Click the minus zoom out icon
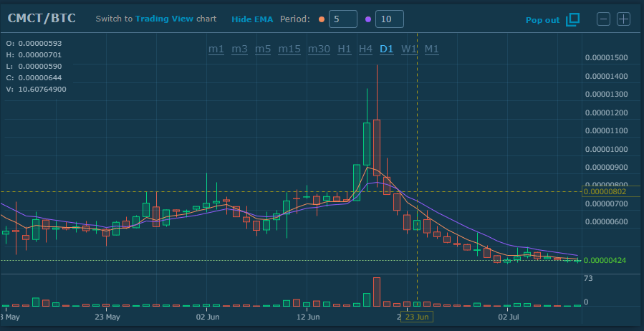 [x=603, y=19]
